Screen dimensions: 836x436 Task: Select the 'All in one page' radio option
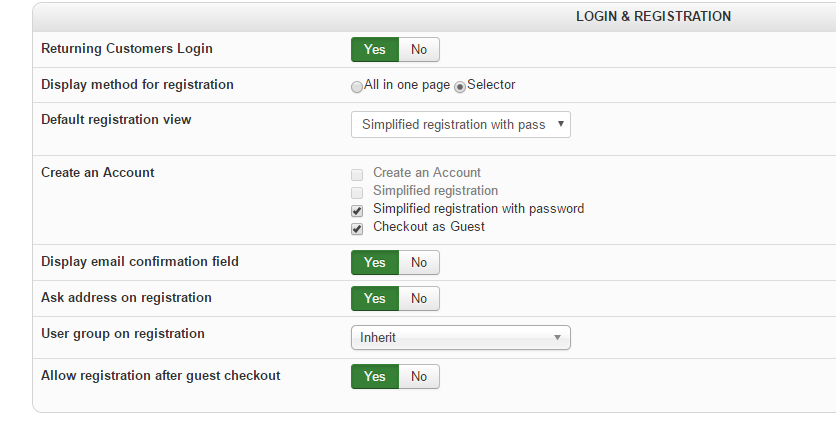[357, 87]
